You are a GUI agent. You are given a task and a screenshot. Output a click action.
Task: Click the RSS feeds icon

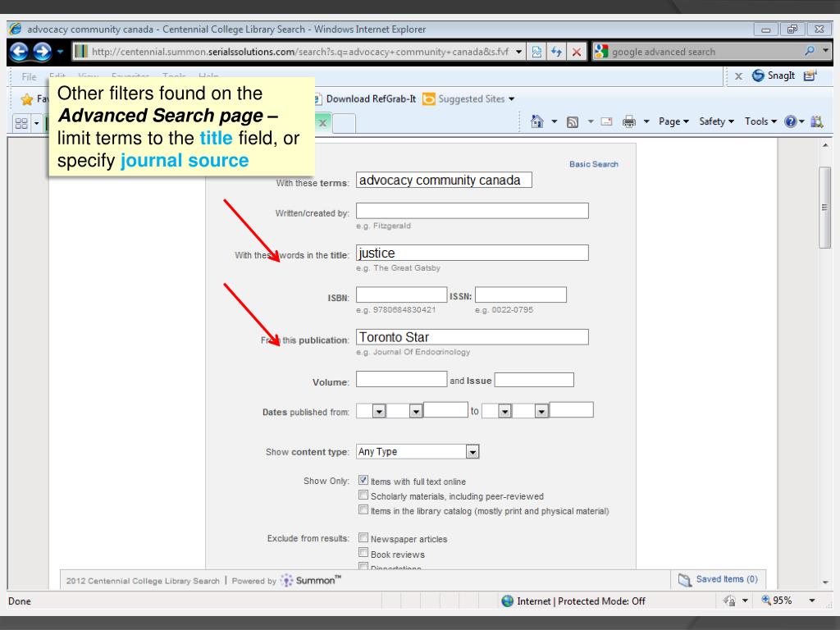(x=572, y=122)
